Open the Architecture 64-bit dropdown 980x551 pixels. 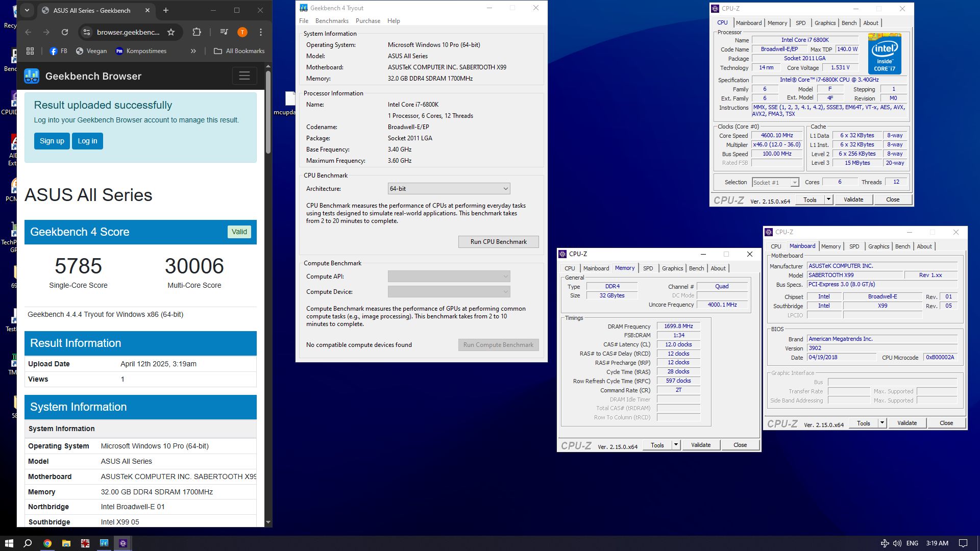[x=449, y=189]
